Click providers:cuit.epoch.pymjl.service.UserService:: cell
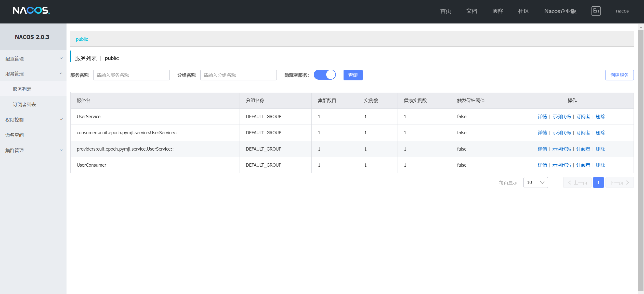644x294 pixels. (x=155, y=149)
